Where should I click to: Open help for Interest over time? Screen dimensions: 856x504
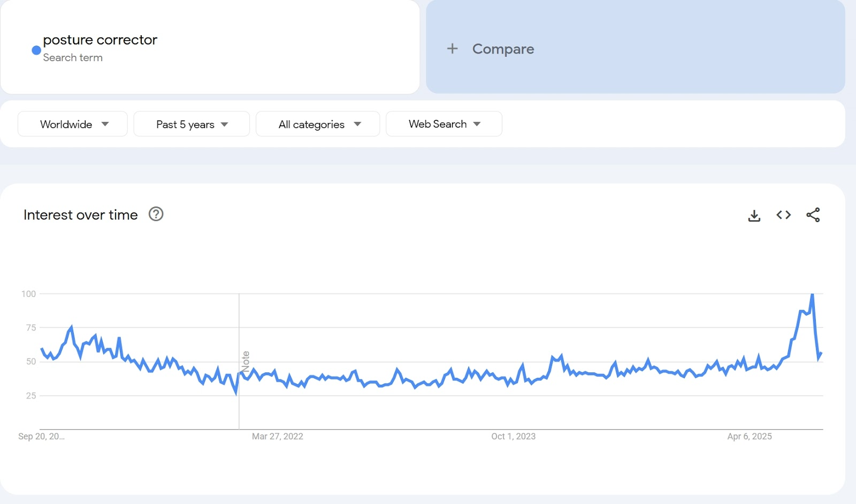click(156, 215)
